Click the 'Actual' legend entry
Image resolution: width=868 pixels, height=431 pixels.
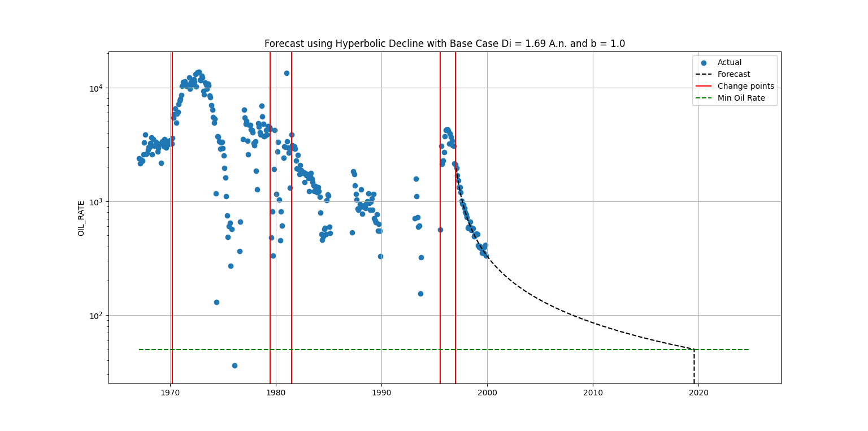point(730,63)
